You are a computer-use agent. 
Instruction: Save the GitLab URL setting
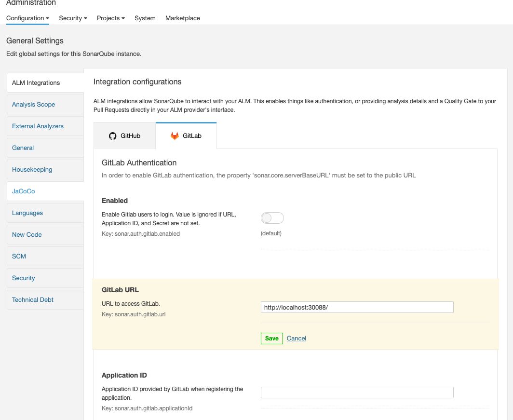(271, 339)
